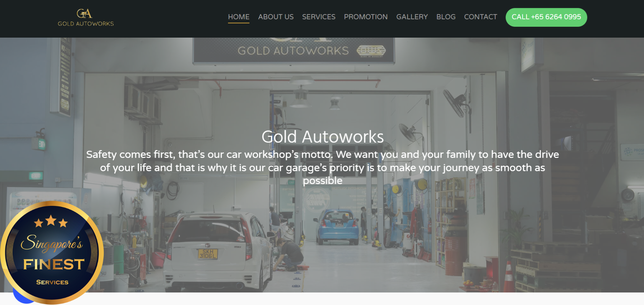Open the GALLERY page
Screen dimensions: 644x305
(412, 17)
